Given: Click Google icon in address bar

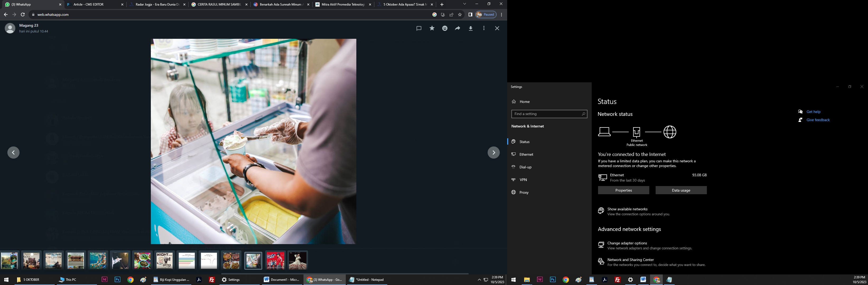Looking at the screenshot, I should [x=434, y=15].
